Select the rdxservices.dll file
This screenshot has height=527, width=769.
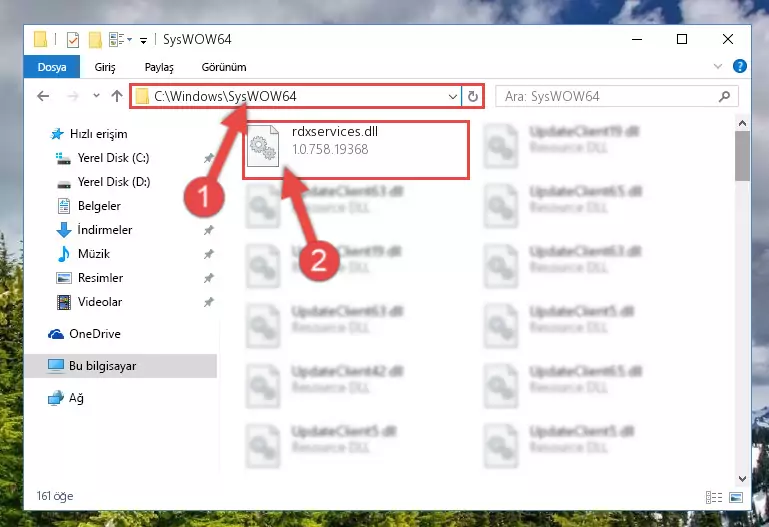tap(356, 149)
